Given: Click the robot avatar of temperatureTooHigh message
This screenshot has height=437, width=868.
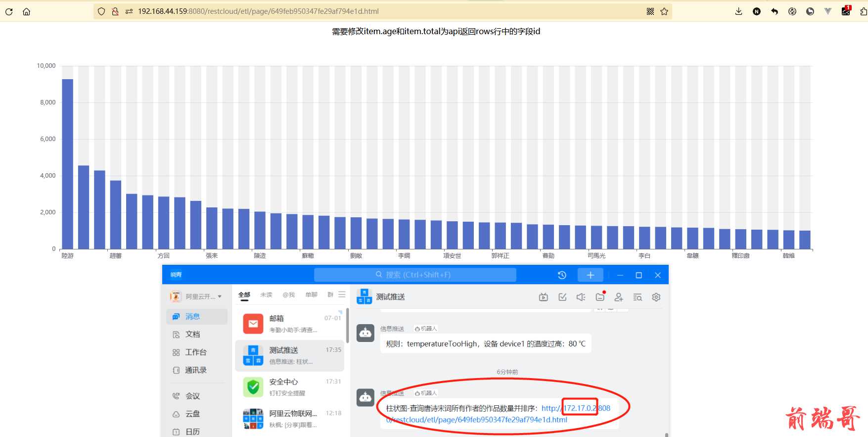Looking at the screenshot, I should [x=365, y=333].
